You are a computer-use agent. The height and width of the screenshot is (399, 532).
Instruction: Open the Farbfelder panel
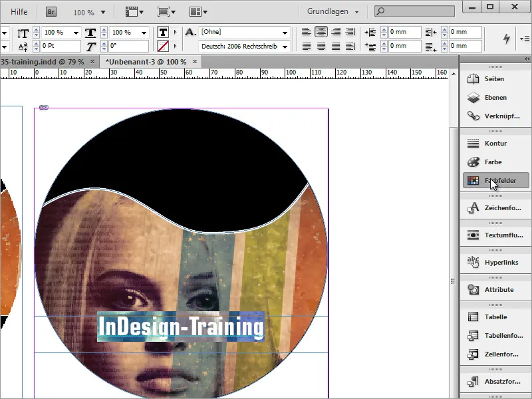pyautogui.click(x=495, y=180)
